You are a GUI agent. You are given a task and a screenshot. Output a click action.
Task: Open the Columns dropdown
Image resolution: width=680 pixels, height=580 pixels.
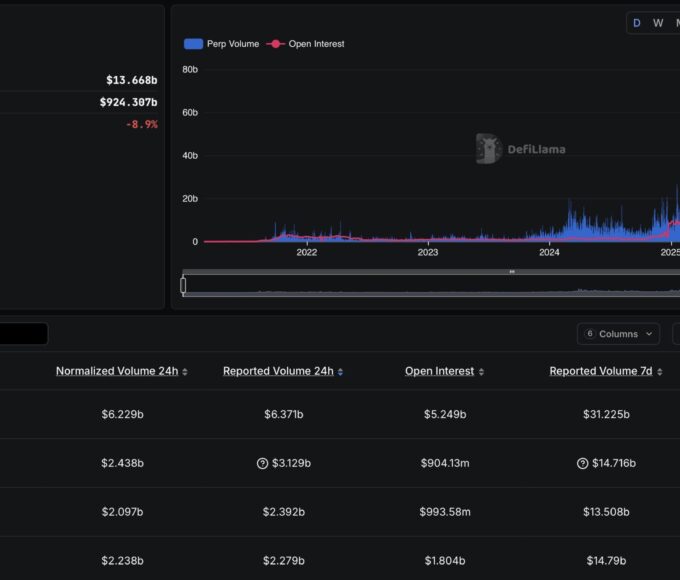click(x=617, y=334)
